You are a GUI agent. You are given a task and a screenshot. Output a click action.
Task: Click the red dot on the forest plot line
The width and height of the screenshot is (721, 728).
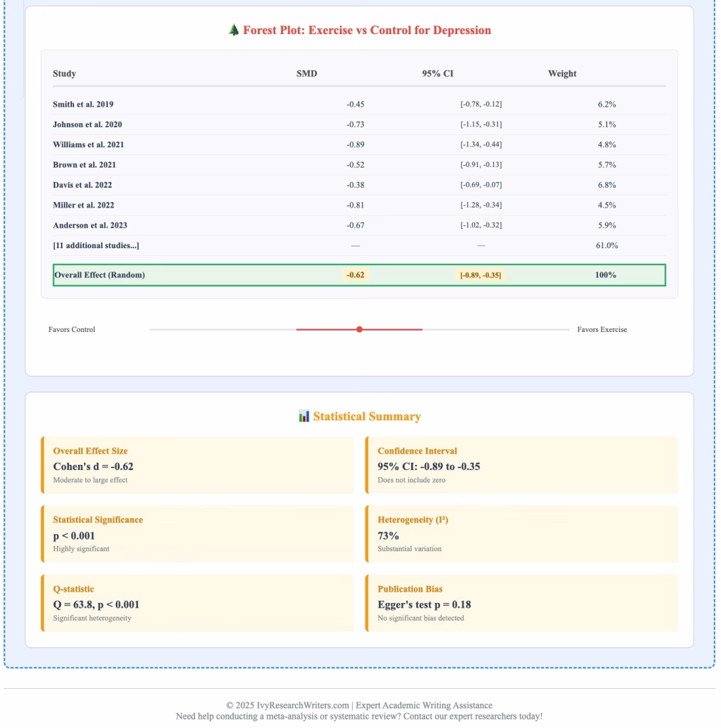click(359, 329)
